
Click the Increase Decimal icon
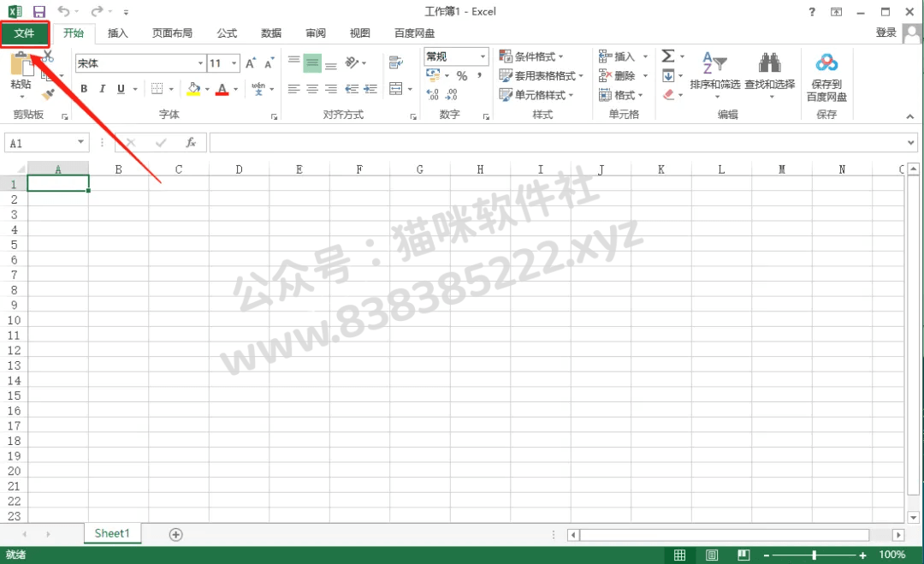433,94
